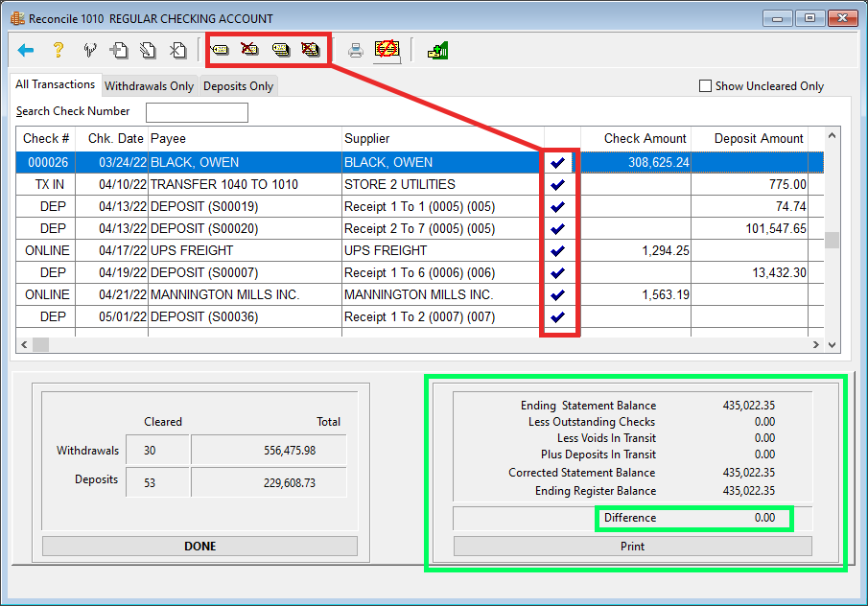Select deposit amount 13,432.30 cell
The height and width of the screenshot is (606, 868).
[x=749, y=273]
